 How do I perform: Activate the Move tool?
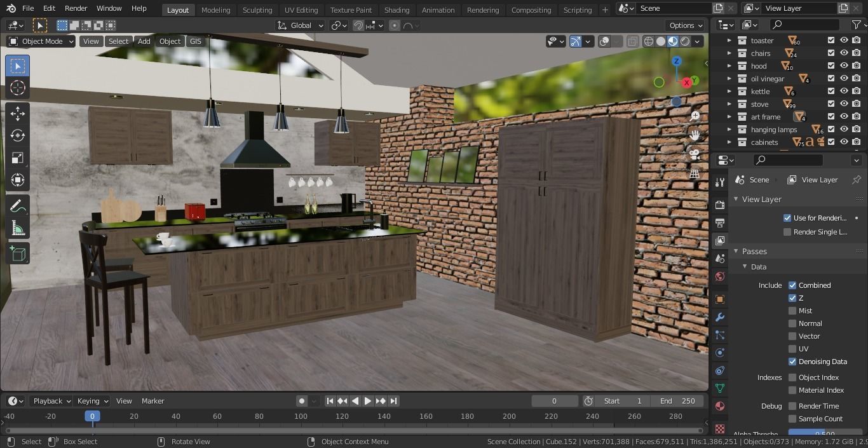click(18, 113)
